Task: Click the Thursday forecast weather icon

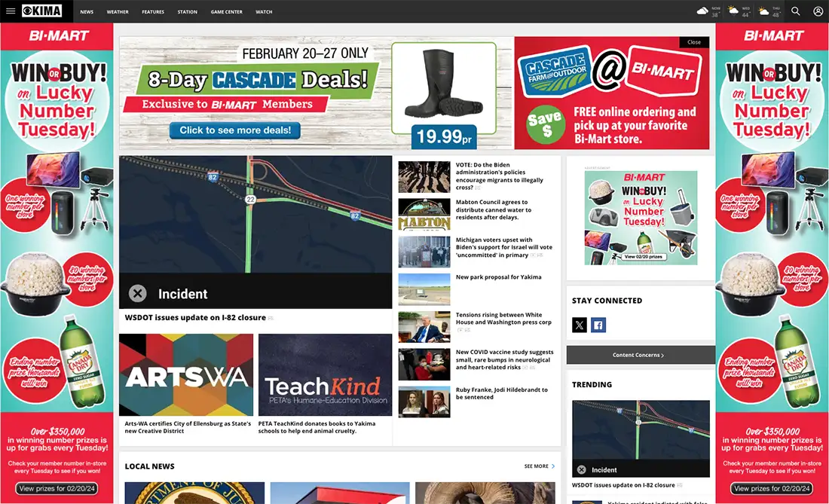Action: coord(763,11)
